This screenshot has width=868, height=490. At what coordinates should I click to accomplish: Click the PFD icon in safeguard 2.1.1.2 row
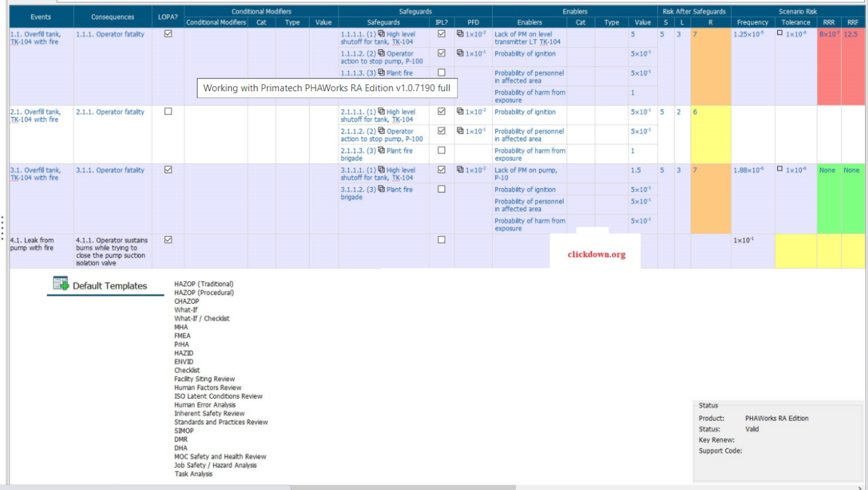click(460, 130)
